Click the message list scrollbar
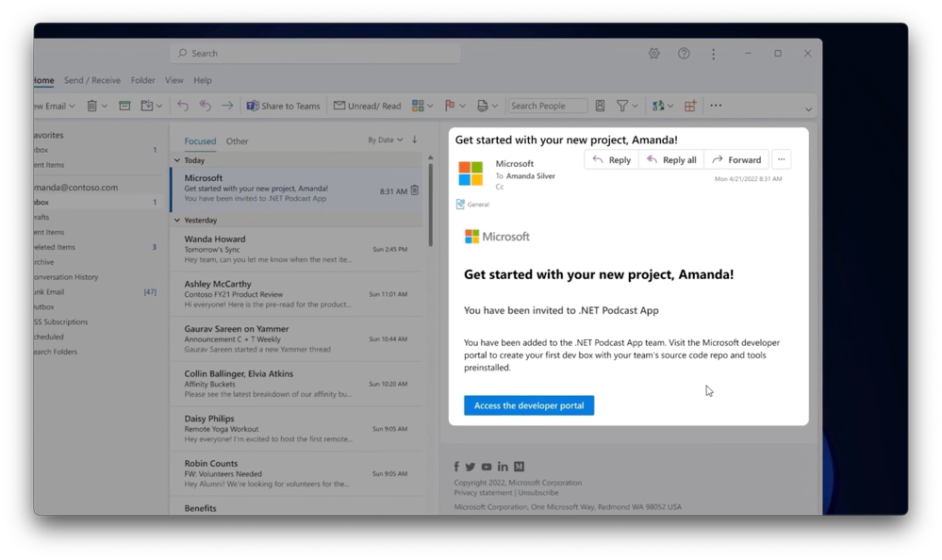 coord(430,205)
